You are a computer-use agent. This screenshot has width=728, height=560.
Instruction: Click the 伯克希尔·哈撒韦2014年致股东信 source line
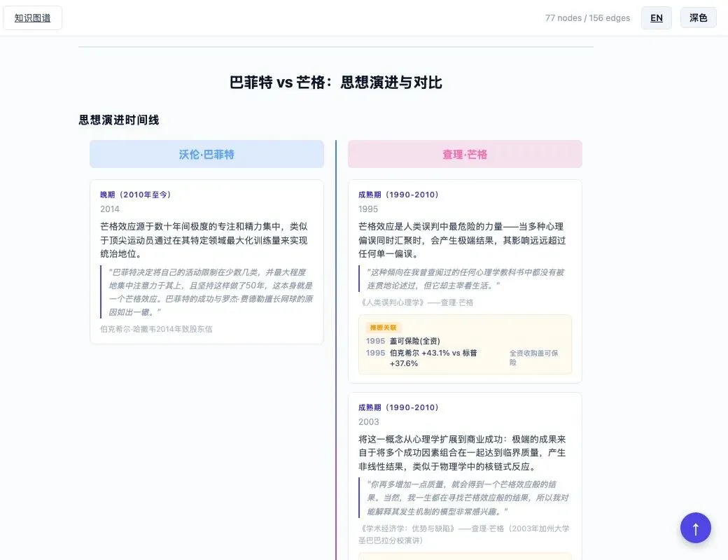156,329
